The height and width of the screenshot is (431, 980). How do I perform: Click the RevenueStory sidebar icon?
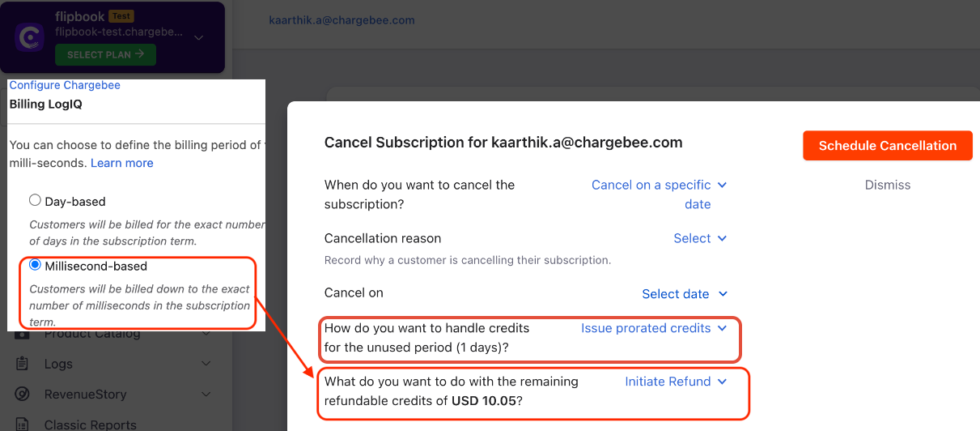coord(22,395)
